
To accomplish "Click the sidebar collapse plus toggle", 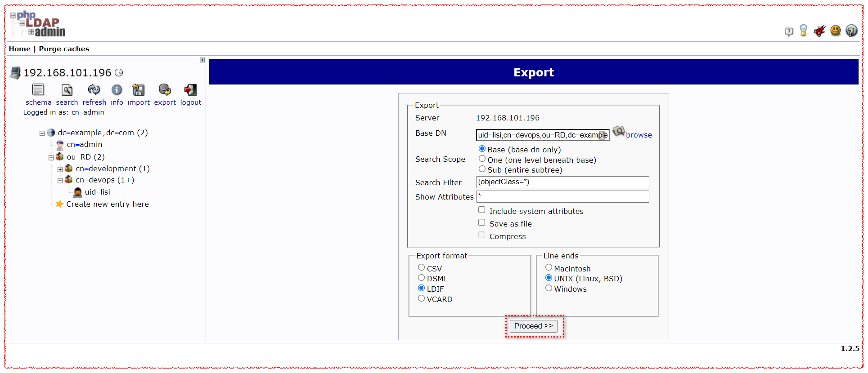I will coord(202,60).
